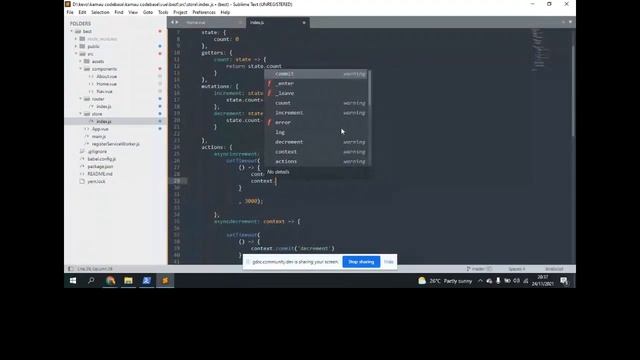The image size is (640, 360).
Task: Expand the node_modules folder
Action: (76, 39)
